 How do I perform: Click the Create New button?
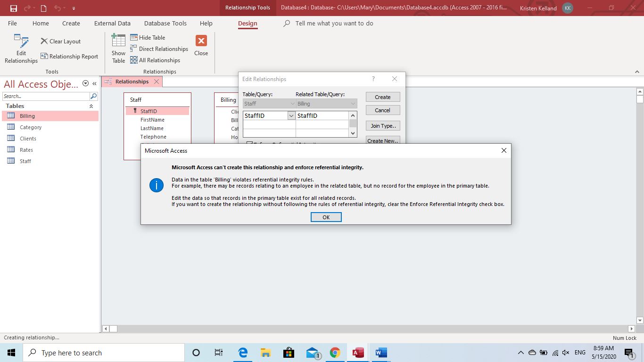coord(383,140)
